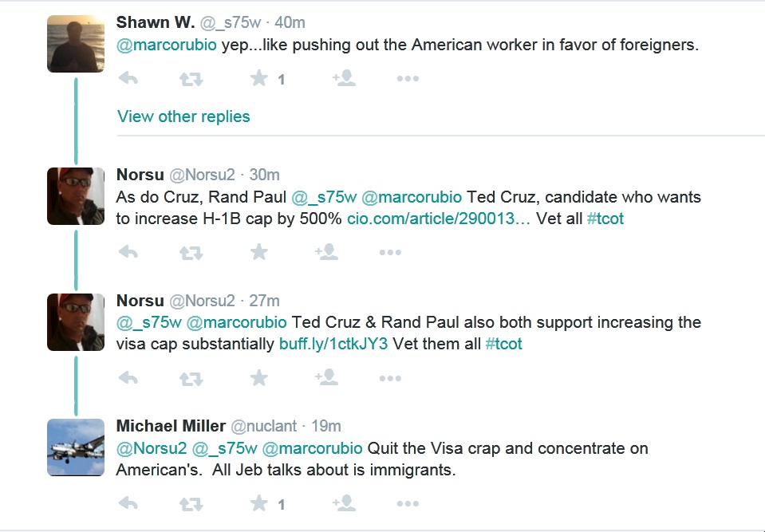Open Shawn W.'s profile avatar

(76, 44)
